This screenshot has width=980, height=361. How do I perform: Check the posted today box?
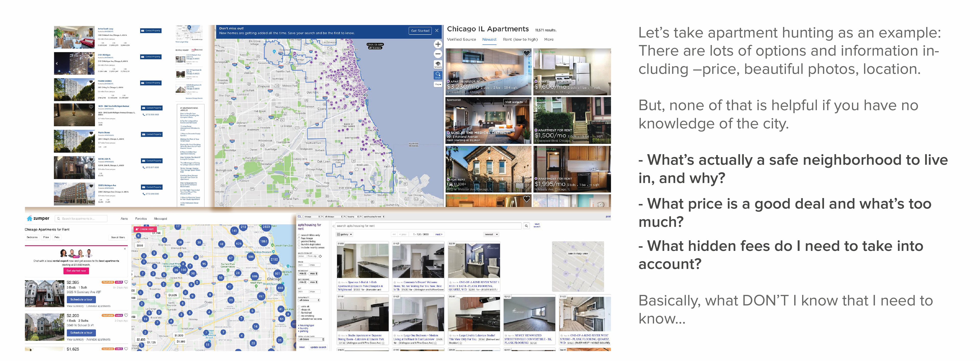point(299,242)
